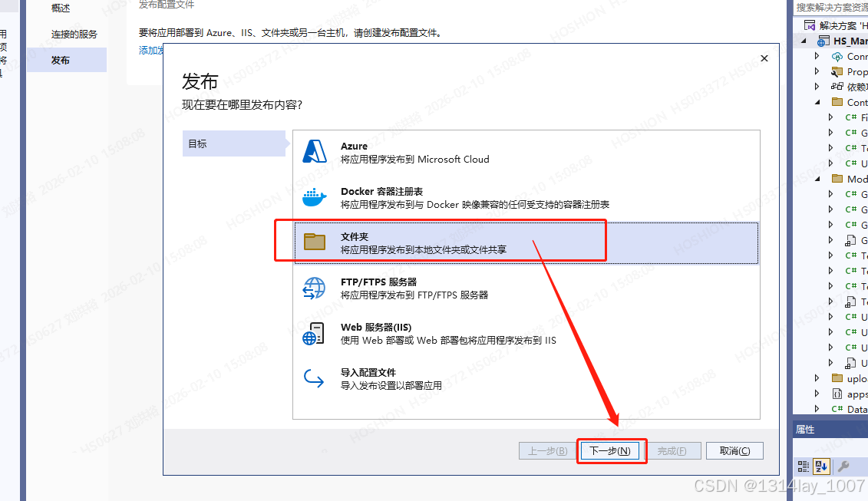Click the 下一步(N) button
The image size is (868, 501).
tap(610, 450)
